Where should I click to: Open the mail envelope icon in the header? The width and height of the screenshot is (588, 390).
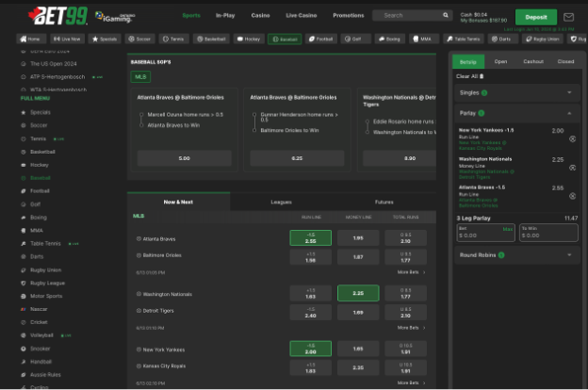coord(568,17)
